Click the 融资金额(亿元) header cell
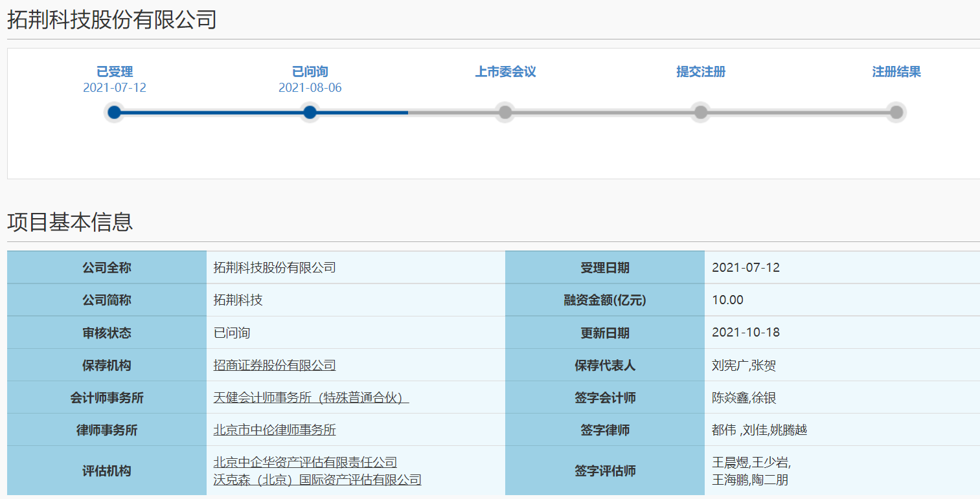 [x=605, y=300]
